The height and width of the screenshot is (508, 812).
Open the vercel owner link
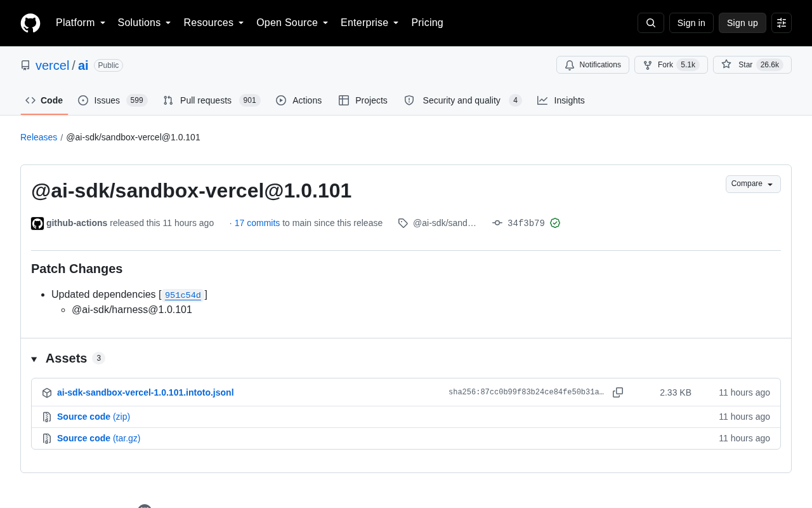[x=52, y=65]
